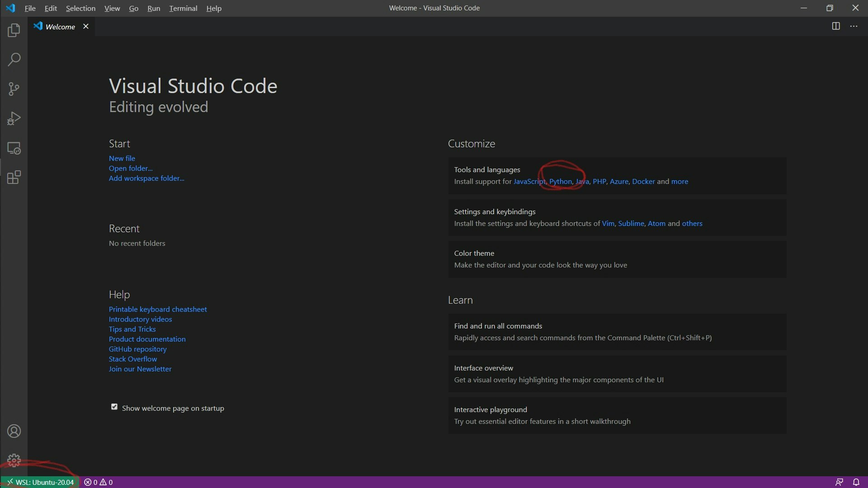Open the Run and Debug view
The height and width of the screenshot is (488, 868).
(14, 118)
